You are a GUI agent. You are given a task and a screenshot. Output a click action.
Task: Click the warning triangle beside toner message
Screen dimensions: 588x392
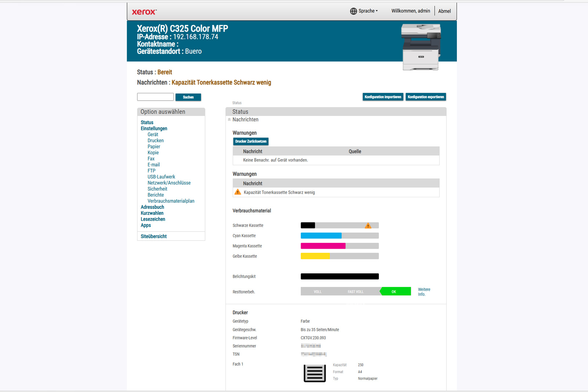click(x=238, y=192)
